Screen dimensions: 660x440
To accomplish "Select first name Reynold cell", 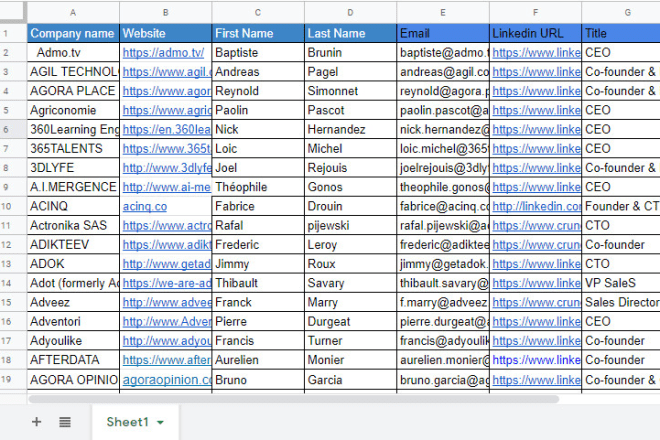I will pos(258,91).
